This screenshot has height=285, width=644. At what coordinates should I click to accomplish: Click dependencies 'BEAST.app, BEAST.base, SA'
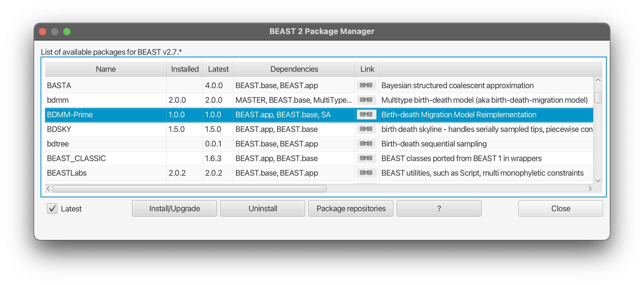(283, 115)
